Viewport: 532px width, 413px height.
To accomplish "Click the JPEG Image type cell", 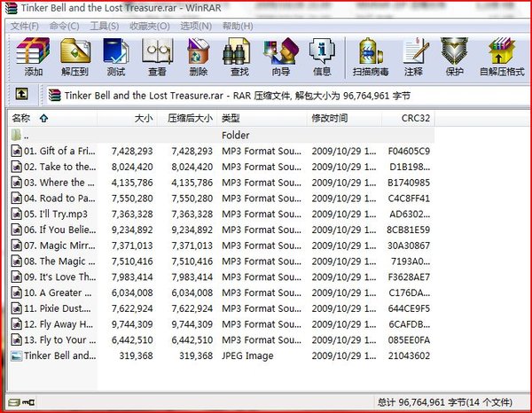I will (x=247, y=355).
